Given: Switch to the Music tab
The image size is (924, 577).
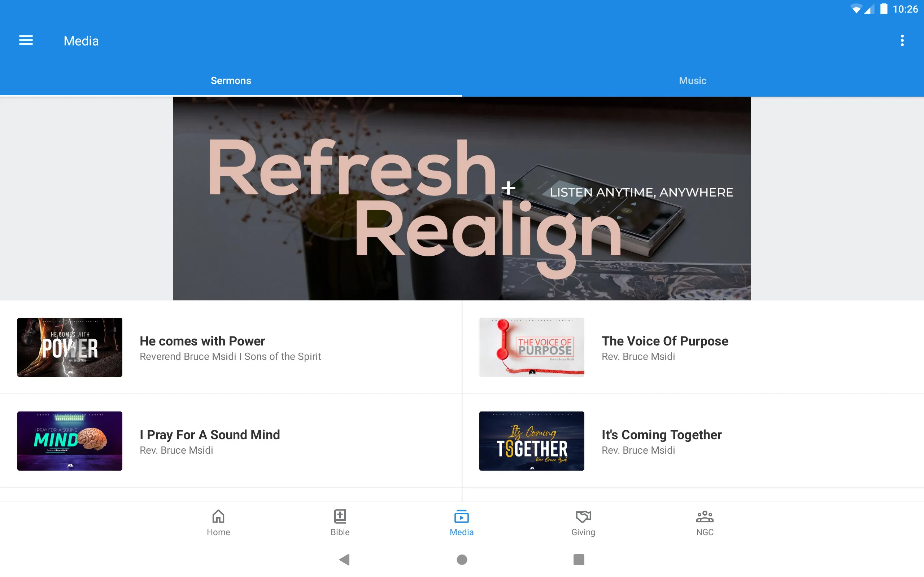Looking at the screenshot, I should [693, 80].
